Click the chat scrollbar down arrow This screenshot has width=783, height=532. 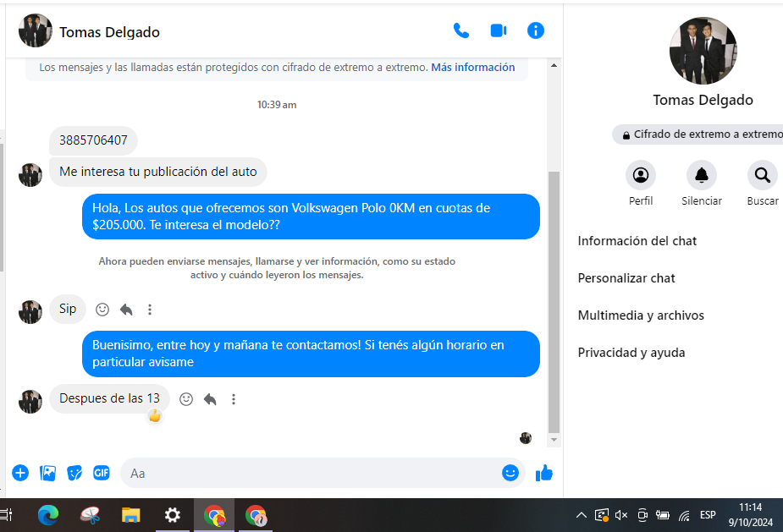(554, 440)
